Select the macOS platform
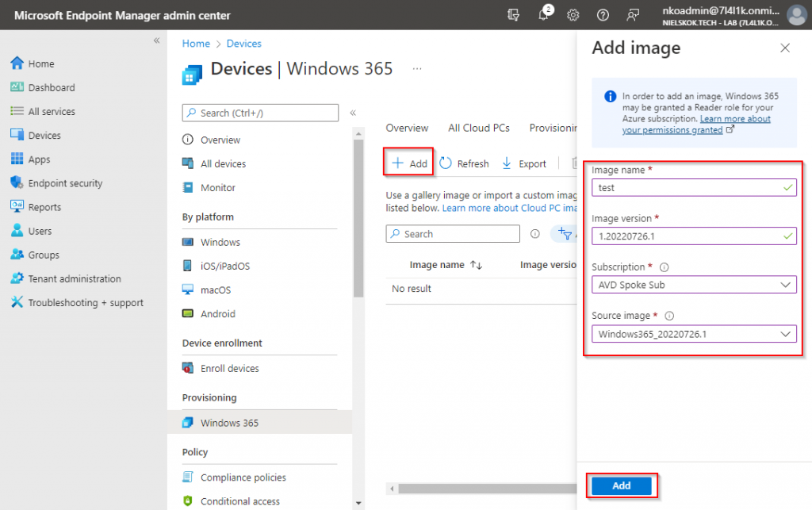The image size is (812, 510). [x=207, y=290]
